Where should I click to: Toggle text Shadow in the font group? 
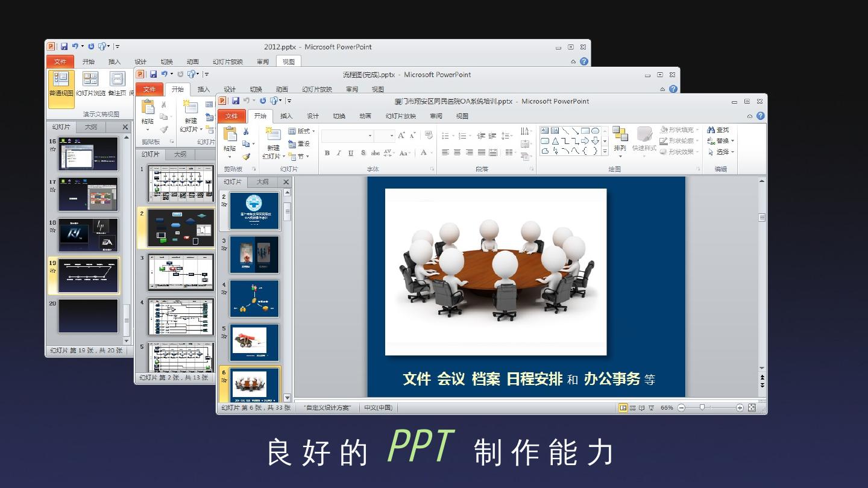(363, 153)
